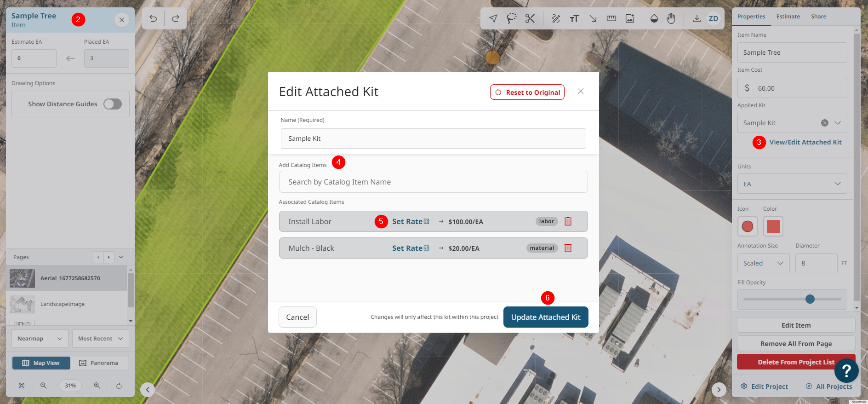Delete Install Labor from the kit

568,221
